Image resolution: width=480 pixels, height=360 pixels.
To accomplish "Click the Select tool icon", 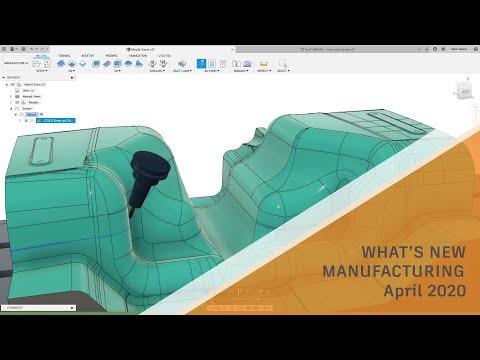I will pyautogui.click(x=283, y=63).
